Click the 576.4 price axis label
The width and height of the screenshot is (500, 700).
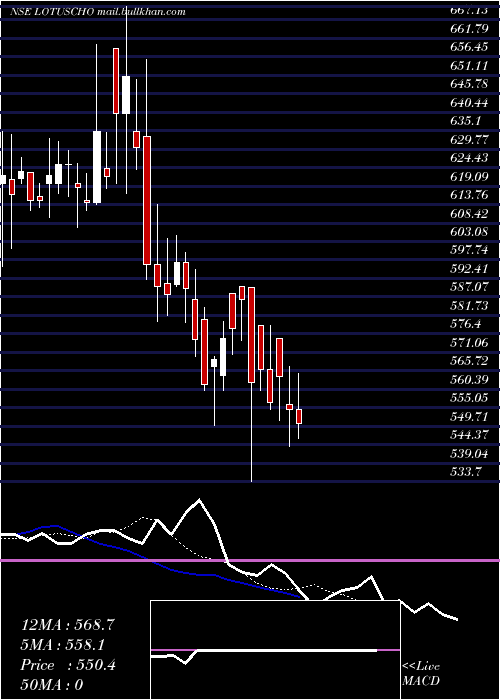[x=466, y=324]
